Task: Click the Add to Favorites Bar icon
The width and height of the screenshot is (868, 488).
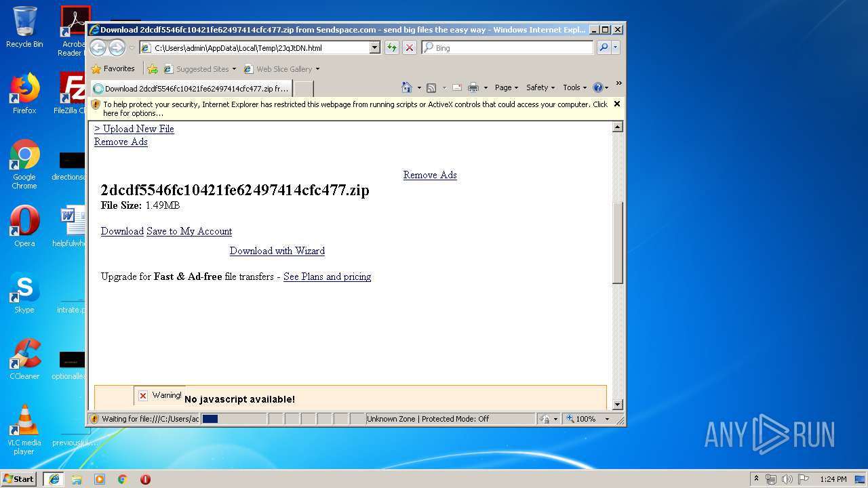Action: pyautogui.click(x=153, y=69)
